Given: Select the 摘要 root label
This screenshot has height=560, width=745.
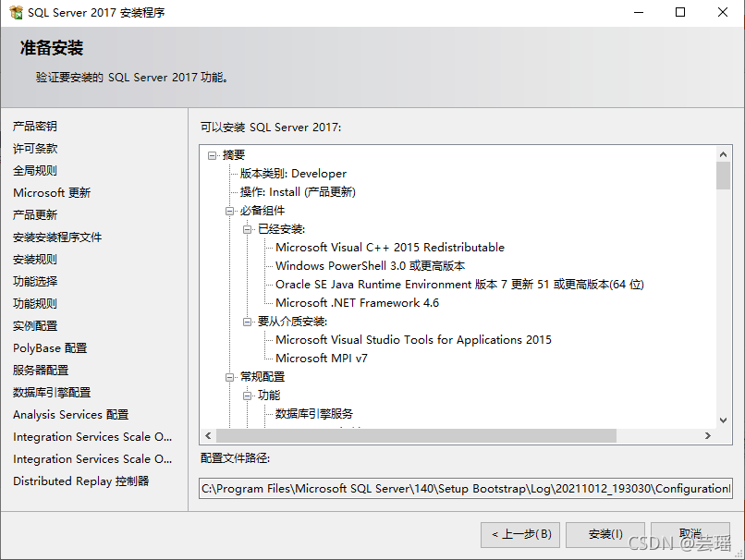Looking at the screenshot, I should 234,155.
